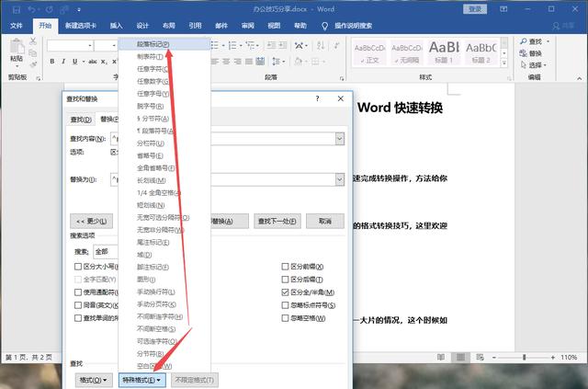Toggle show paragraph marks icon
The width and height of the screenshot is (588, 389).
337,45
